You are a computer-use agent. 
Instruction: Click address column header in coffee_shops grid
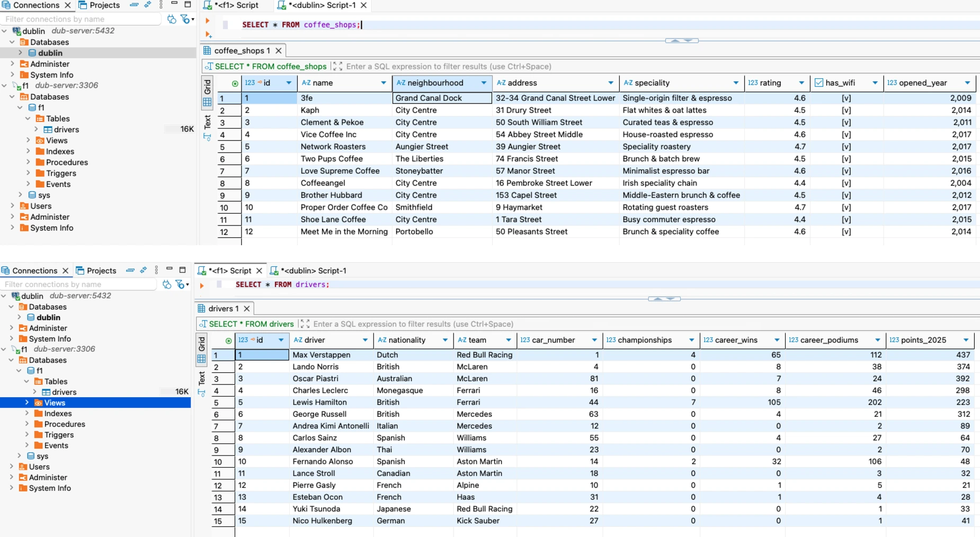(555, 83)
